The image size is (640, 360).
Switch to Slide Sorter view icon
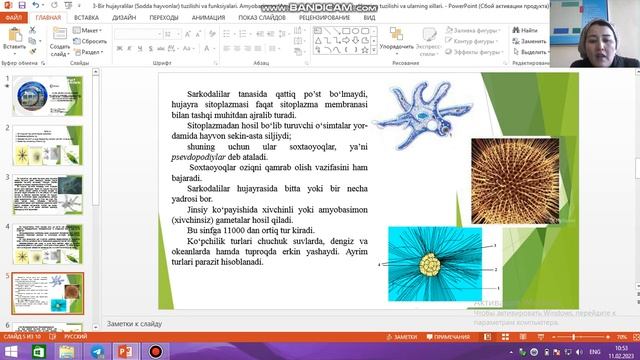(x=505, y=337)
